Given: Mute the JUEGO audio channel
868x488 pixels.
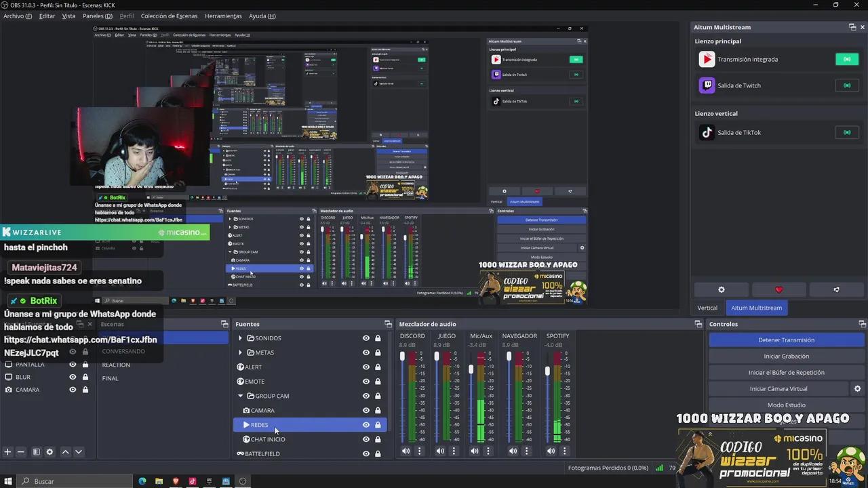Looking at the screenshot, I should tap(440, 451).
